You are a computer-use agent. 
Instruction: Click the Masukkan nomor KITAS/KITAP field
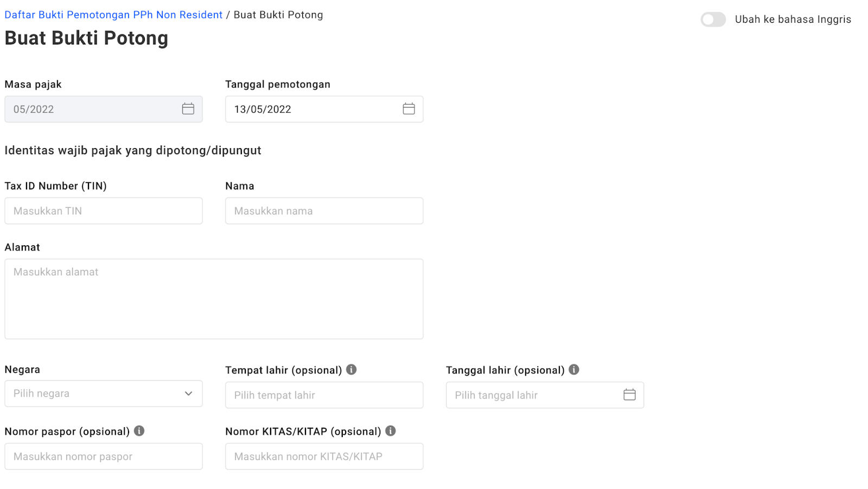[x=324, y=456]
